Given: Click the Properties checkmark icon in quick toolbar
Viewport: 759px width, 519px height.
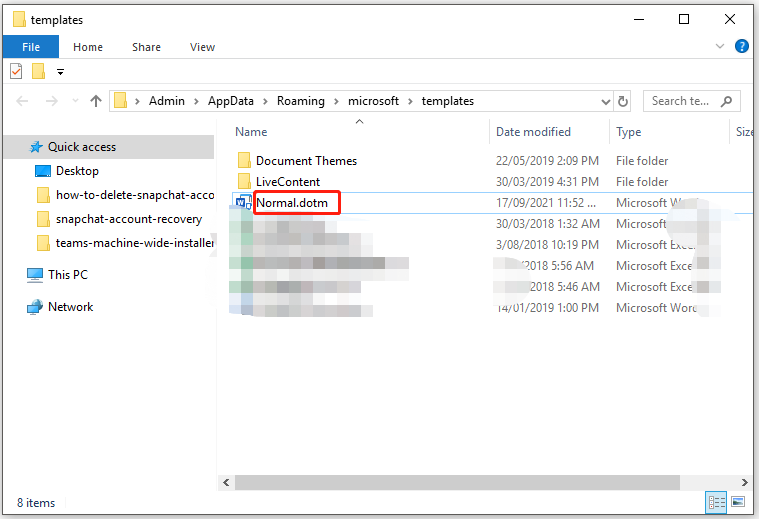Looking at the screenshot, I should tap(16, 71).
